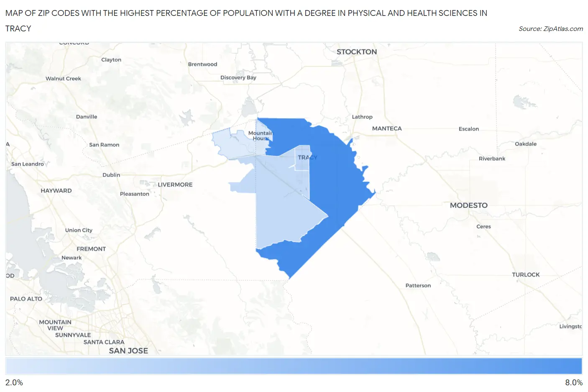588x392 pixels.
Task: Click the STOCKTON city label
Action: (357, 52)
